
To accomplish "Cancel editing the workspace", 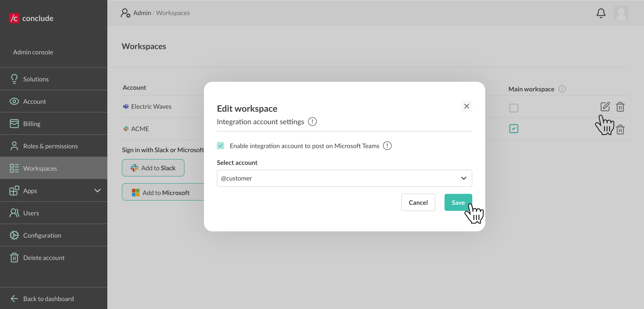I will [x=418, y=202].
